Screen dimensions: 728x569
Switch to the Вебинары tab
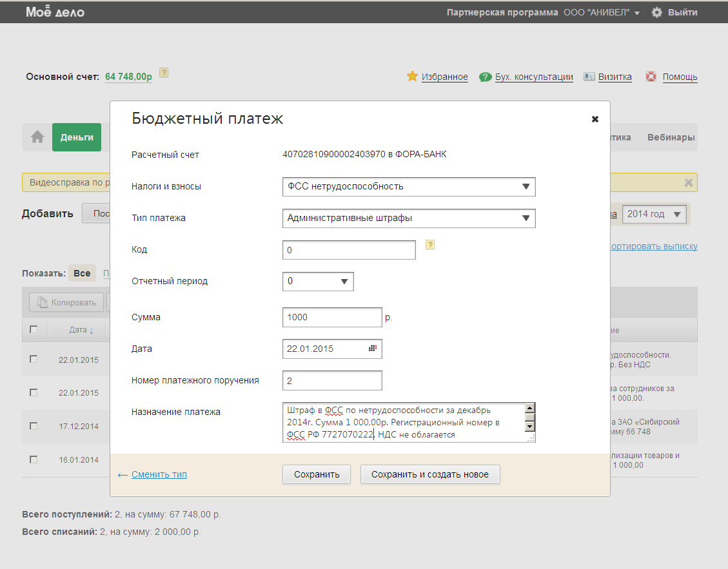(x=671, y=137)
